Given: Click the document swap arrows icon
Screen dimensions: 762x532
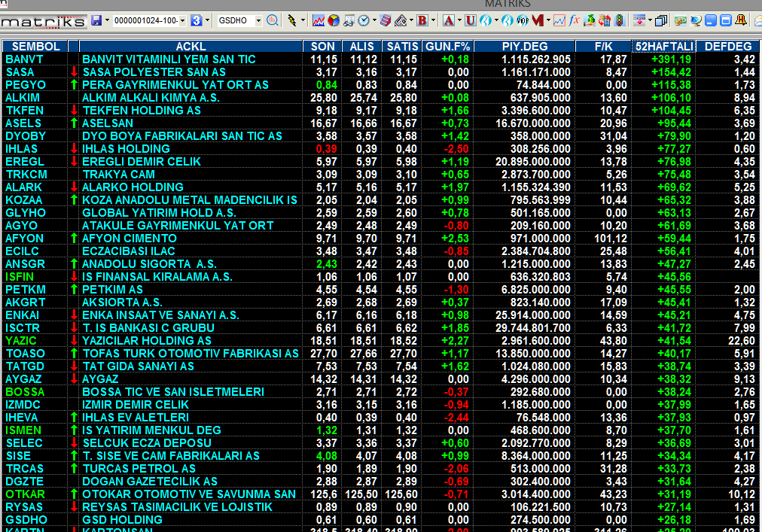Looking at the screenshot, I should point(605,20).
